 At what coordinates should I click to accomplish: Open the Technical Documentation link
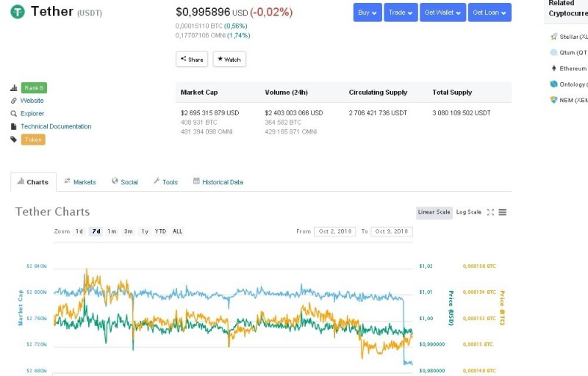point(56,126)
